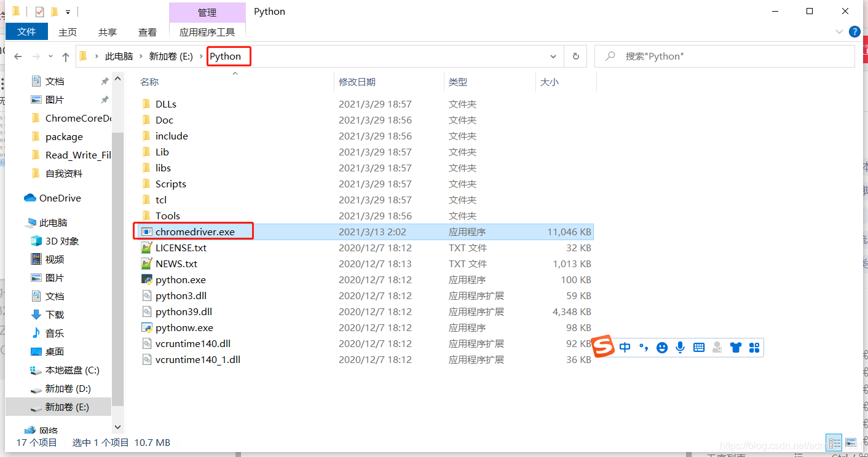Select the libs folder icon

[x=146, y=168]
